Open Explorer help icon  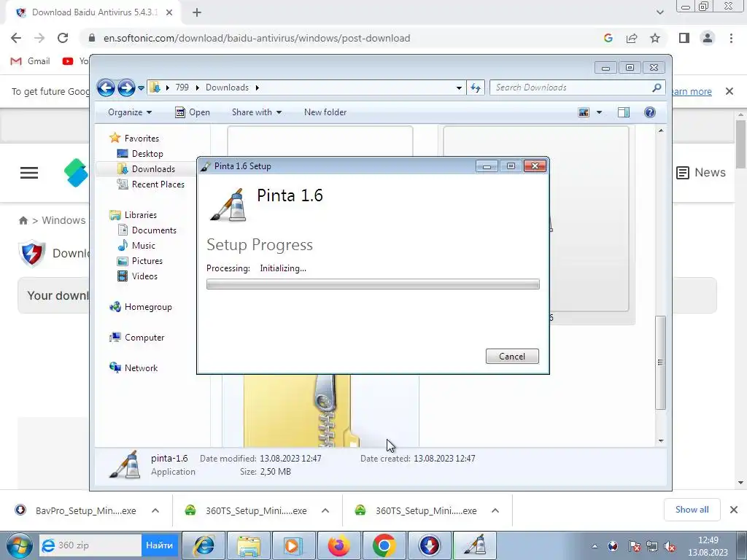pos(650,112)
